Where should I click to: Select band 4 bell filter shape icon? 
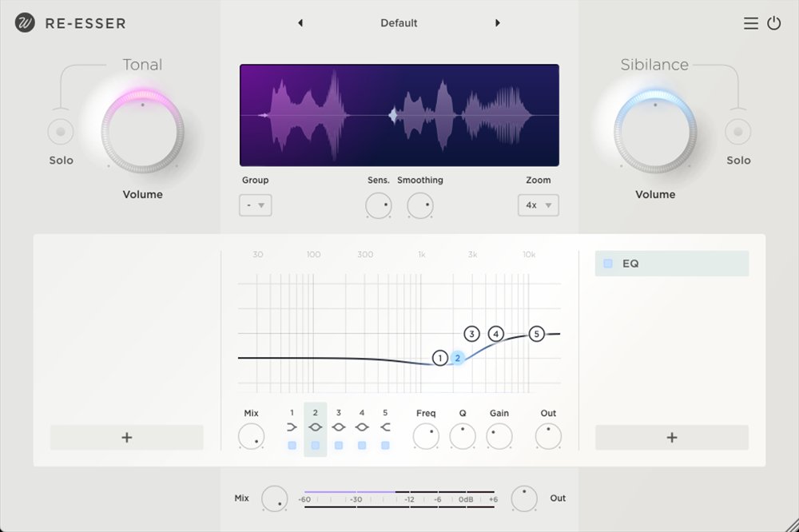coord(362,427)
